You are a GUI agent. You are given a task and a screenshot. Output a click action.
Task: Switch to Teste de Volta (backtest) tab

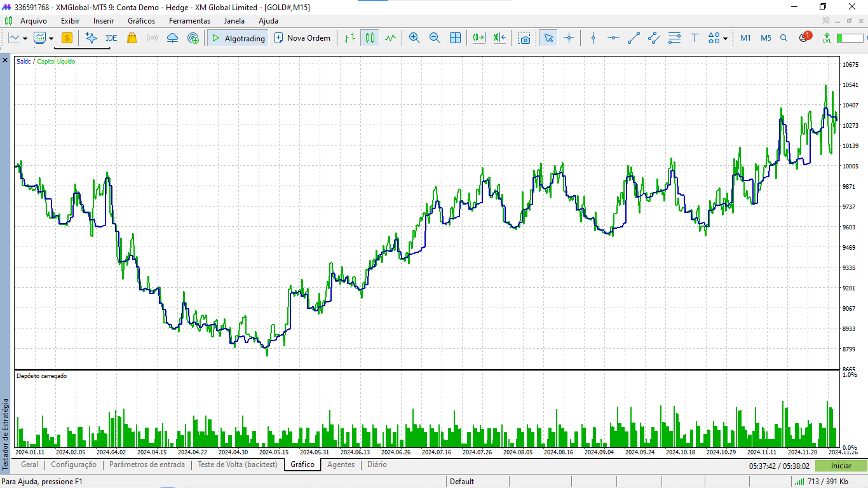point(238,464)
